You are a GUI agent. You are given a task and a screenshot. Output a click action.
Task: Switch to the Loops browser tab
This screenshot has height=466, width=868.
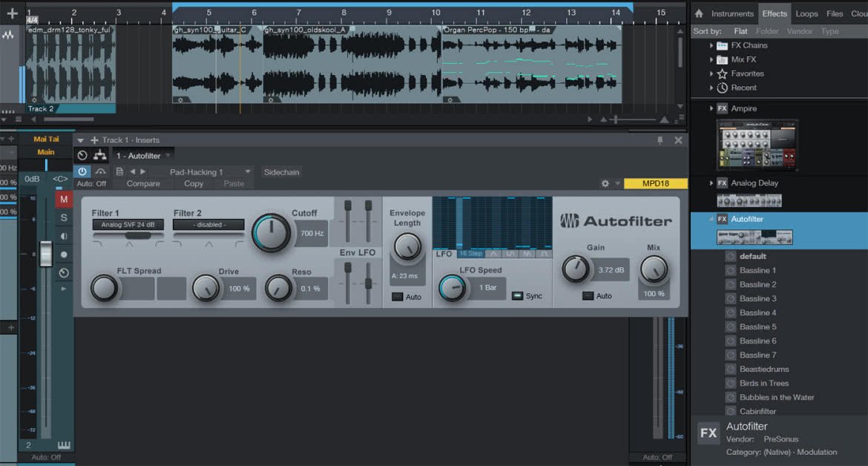click(x=806, y=14)
